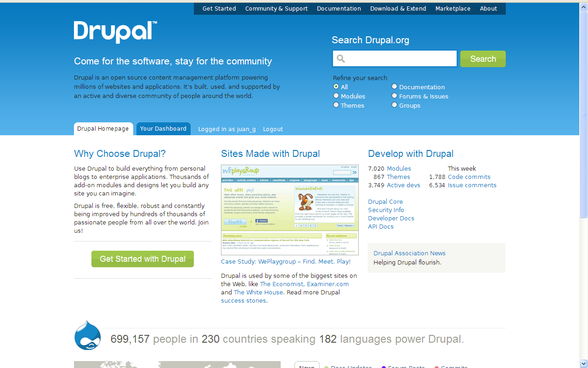Click the magnifier icon in the search box
The height and width of the screenshot is (368, 588).
[x=340, y=58]
